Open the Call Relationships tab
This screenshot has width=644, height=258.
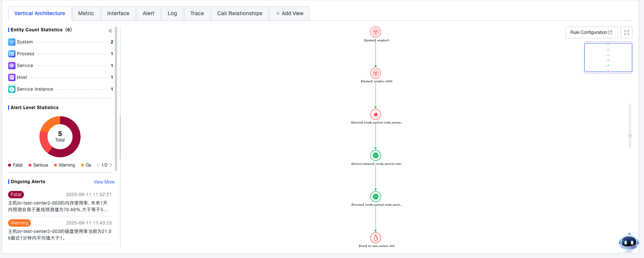click(240, 13)
